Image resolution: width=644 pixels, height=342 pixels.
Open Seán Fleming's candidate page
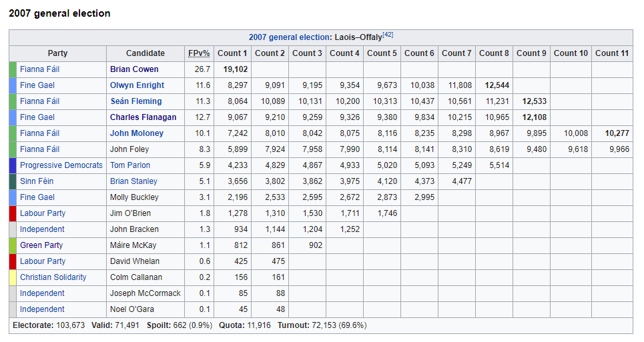coord(136,101)
